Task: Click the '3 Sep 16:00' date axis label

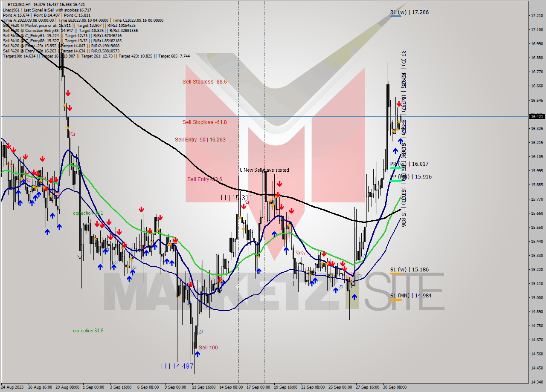Action: 121,387
